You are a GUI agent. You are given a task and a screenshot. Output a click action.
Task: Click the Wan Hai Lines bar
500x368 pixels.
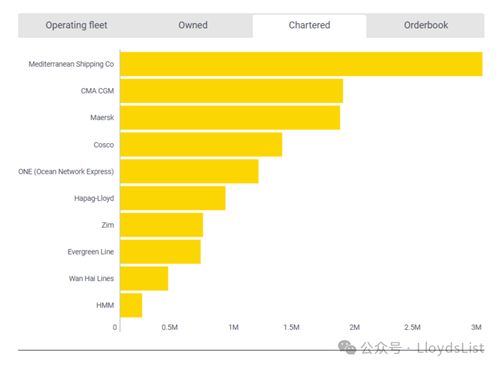(x=144, y=278)
